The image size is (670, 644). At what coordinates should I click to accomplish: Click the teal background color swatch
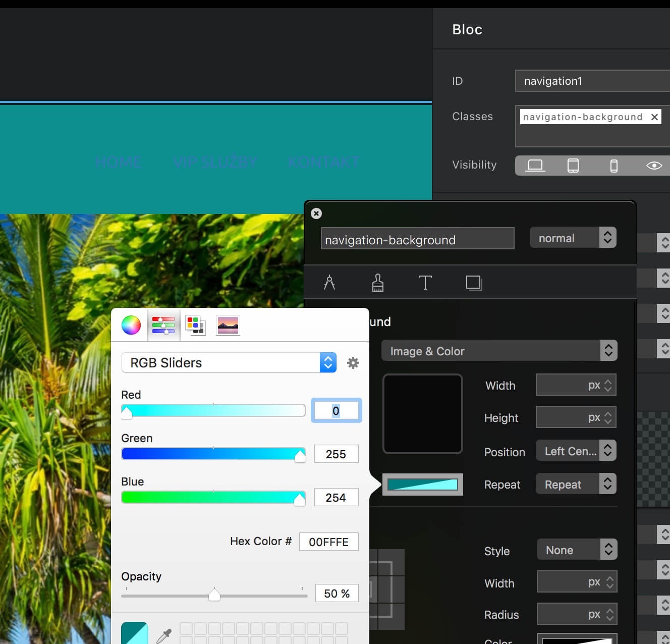click(x=422, y=485)
